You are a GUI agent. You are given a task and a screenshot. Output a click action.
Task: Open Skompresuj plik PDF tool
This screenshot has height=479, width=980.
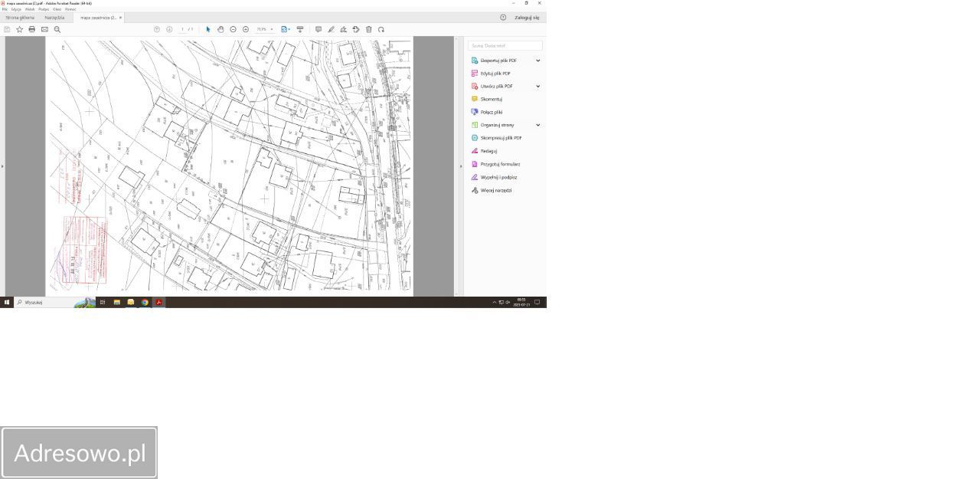[x=501, y=138]
